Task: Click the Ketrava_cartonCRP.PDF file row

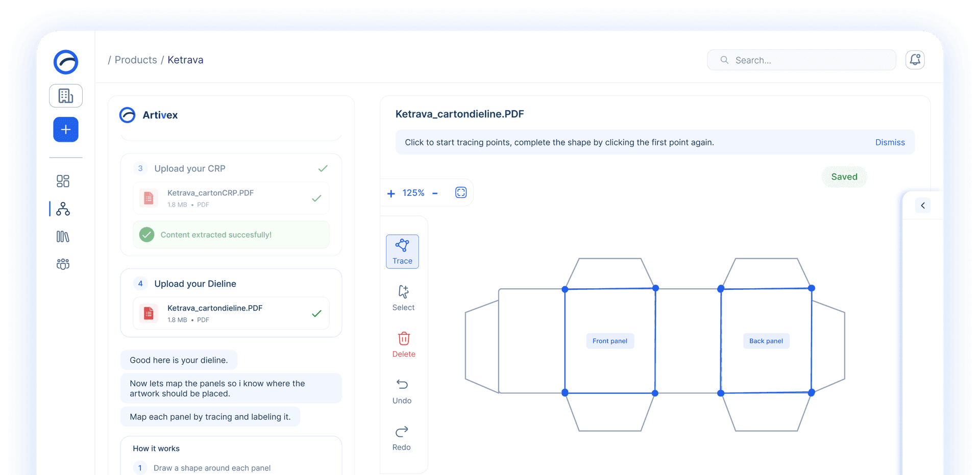Action: 231,198
